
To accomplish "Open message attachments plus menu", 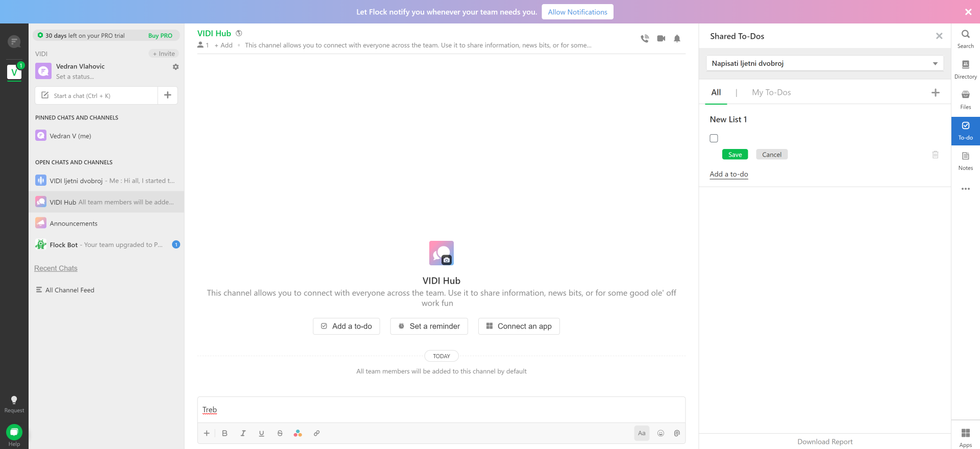I will pos(206,433).
